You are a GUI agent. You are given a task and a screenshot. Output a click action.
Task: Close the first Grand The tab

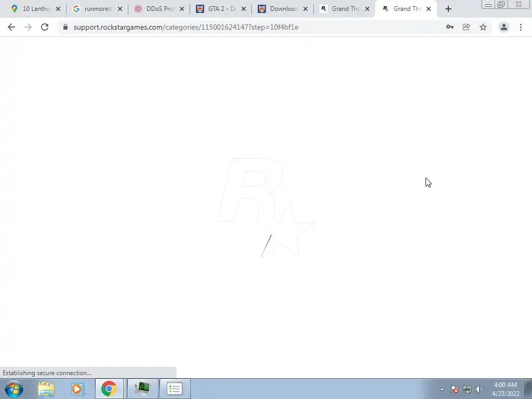pyautogui.click(x=367, y=9)
